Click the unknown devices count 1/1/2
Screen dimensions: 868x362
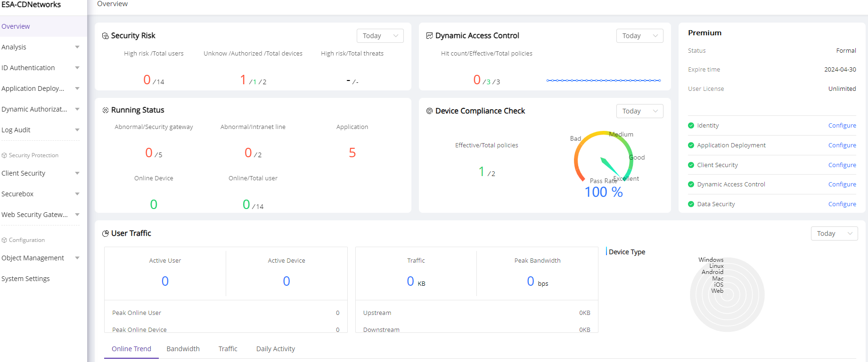tap(253, 80)
